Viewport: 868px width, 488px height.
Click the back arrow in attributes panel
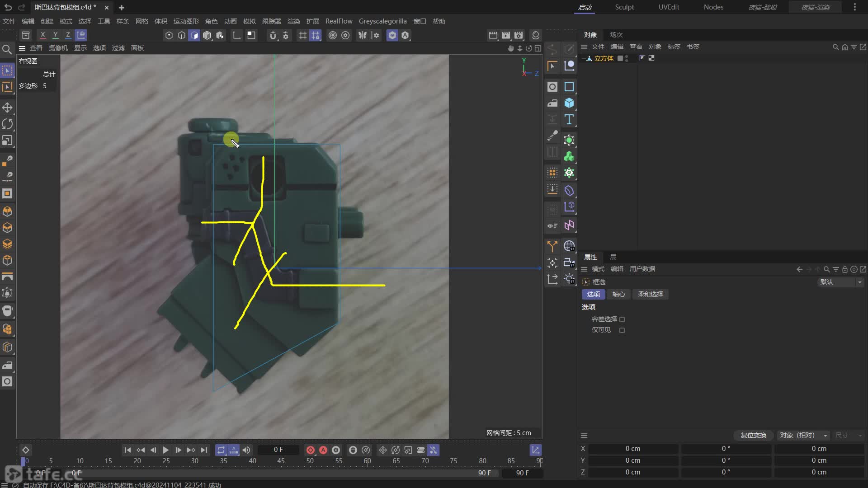(x=799, y=269)
